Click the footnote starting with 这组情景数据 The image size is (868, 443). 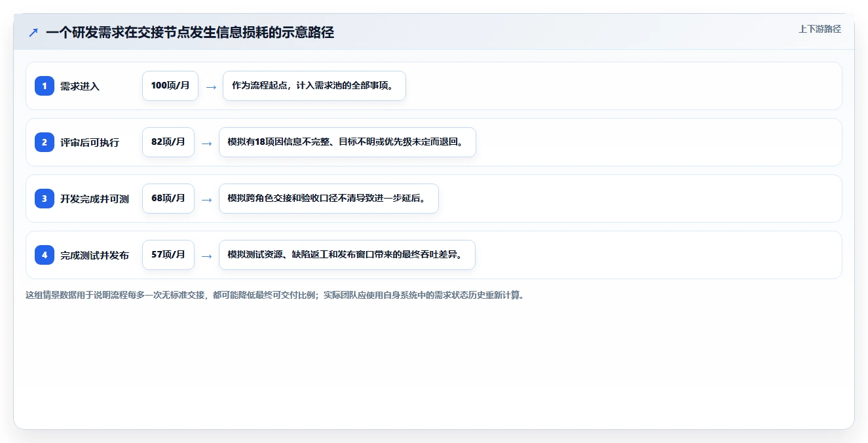[x=275, y=295]
